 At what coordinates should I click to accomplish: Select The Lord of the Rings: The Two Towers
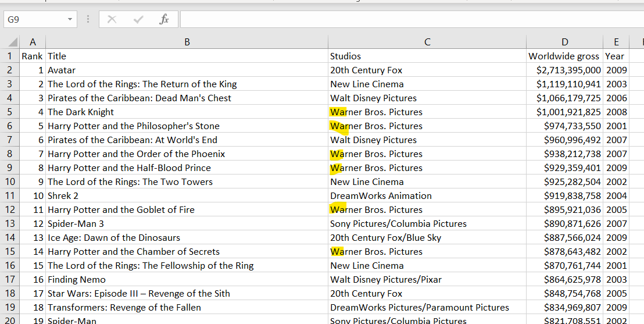(187, 181)
